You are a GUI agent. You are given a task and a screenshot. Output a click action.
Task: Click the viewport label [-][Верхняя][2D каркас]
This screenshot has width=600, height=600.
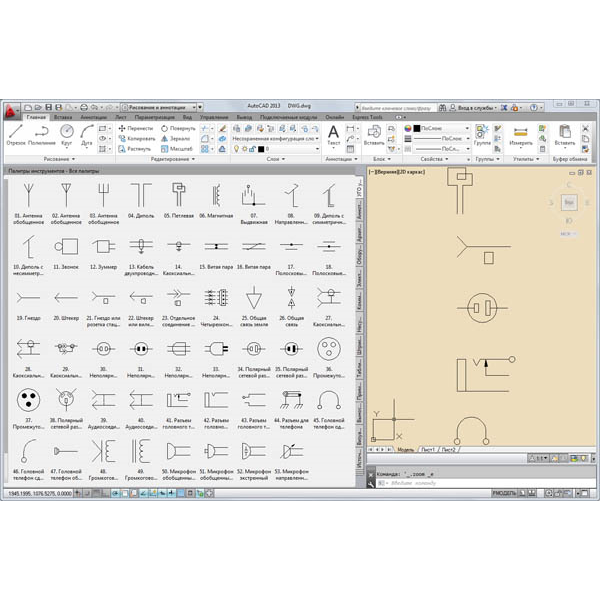[397, 172]
